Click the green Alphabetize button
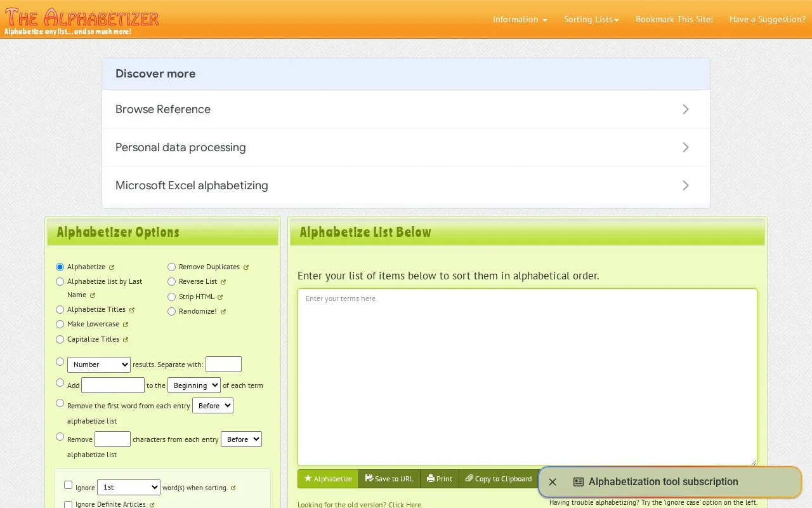 point(328,479)
